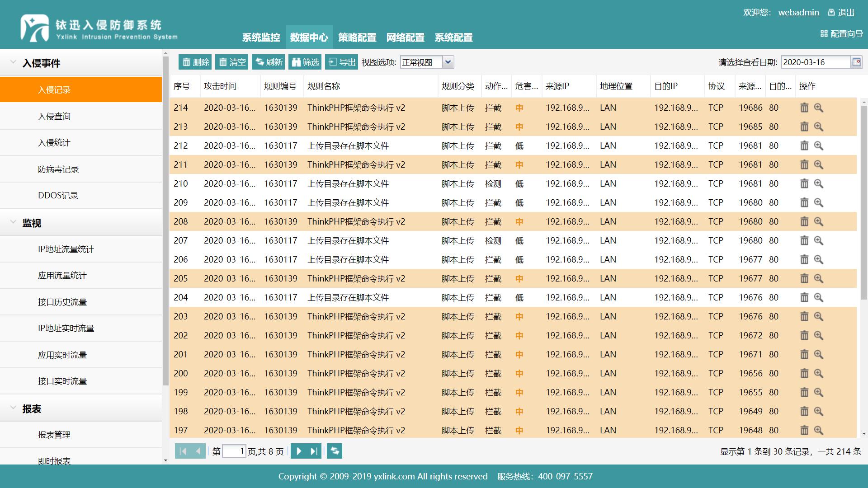
Task: Click the table's vertical scrollbar
Action: 864,202
